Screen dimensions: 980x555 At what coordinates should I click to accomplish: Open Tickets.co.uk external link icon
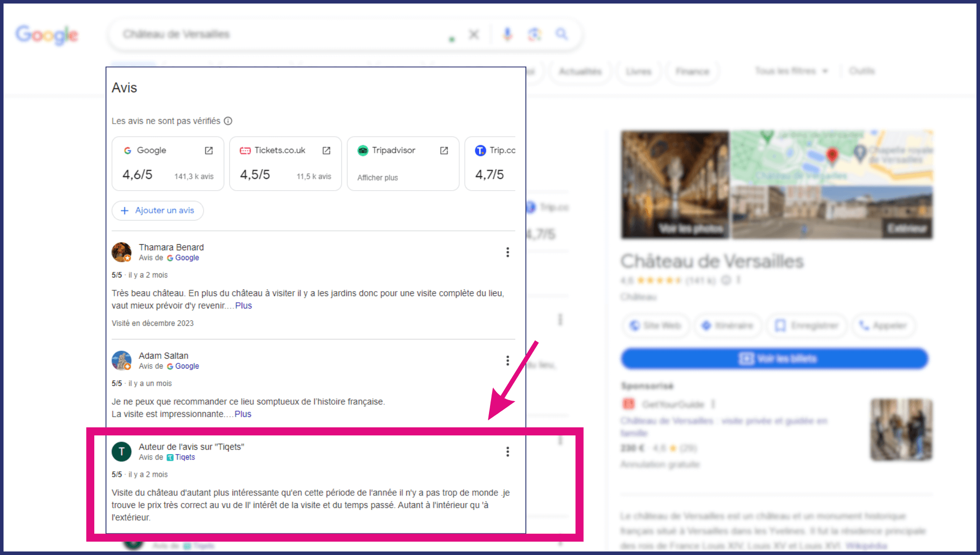click(326, 150)
